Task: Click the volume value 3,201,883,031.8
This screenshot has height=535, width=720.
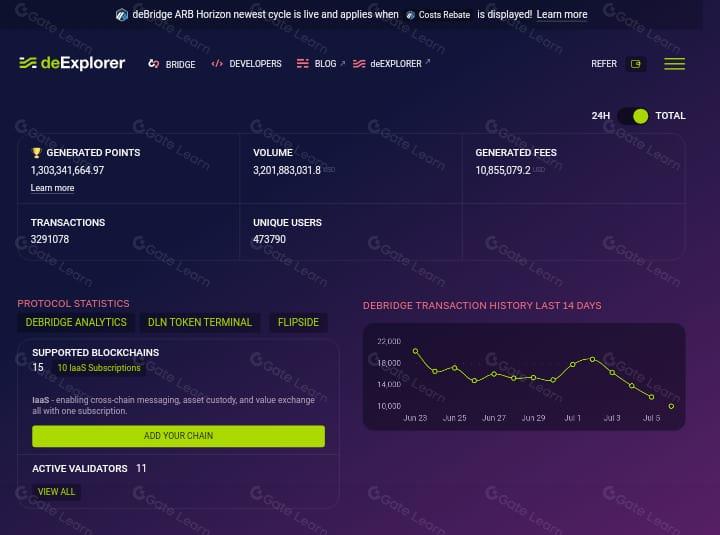Action: pyautogui.click(x=287, y=170)
